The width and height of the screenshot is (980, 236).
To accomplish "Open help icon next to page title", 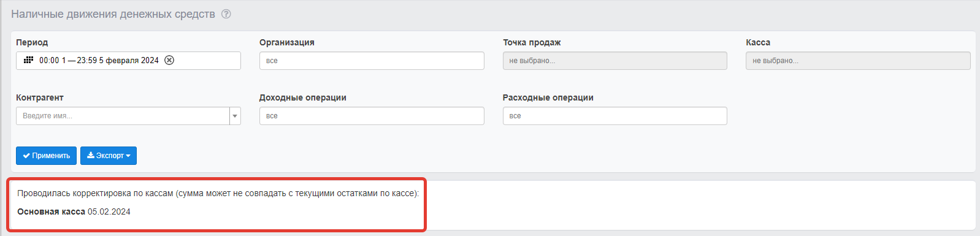I will click(226, 14).
